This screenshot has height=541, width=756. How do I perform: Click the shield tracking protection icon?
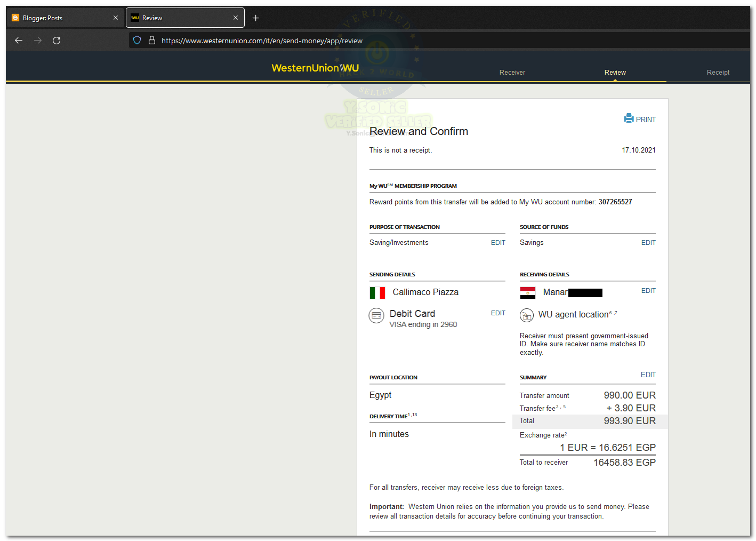coord(137,41)
